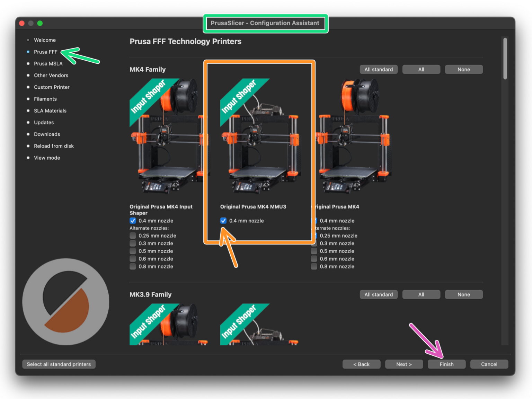Cancel the Configuration Assistant
532x399 pixels.
click(x=489, y=364)
